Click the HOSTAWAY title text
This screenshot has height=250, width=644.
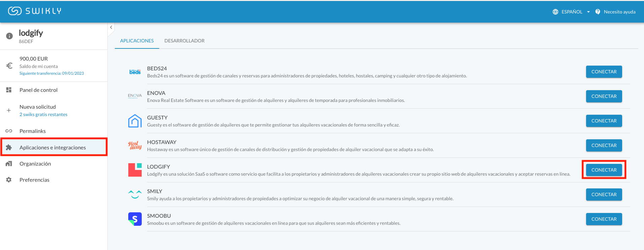(162, 142)
